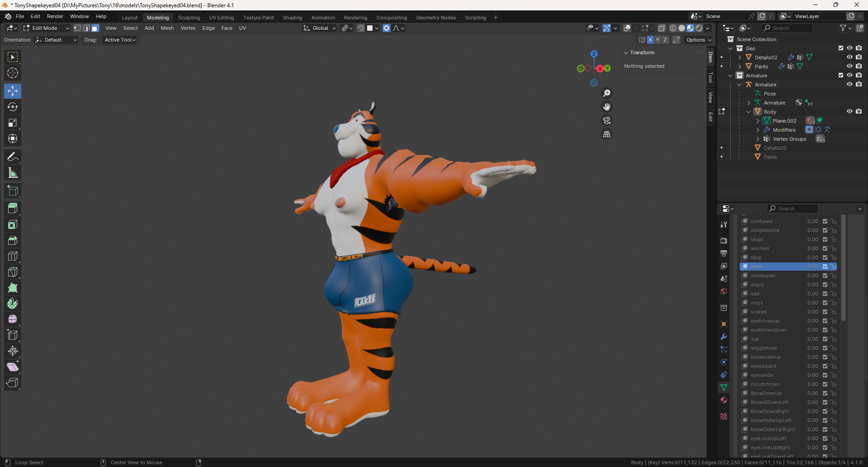Expand the Pants item in outliner
Viewport: 868px width, 467px height.
click(740, 67)
